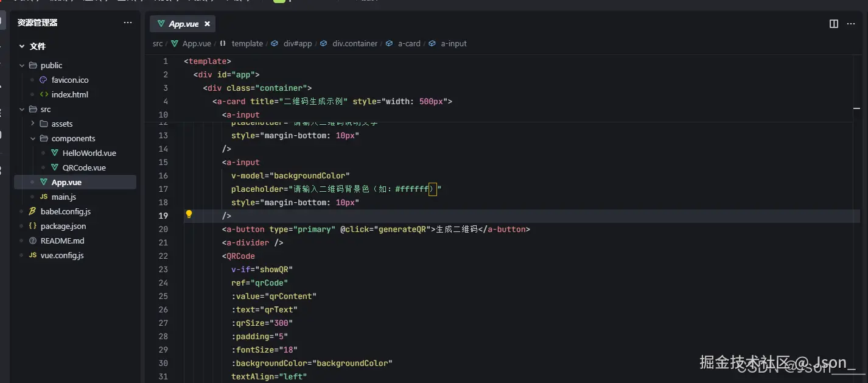
Task: Select the src breadcrumb
Action: click(x=158, y=44)
